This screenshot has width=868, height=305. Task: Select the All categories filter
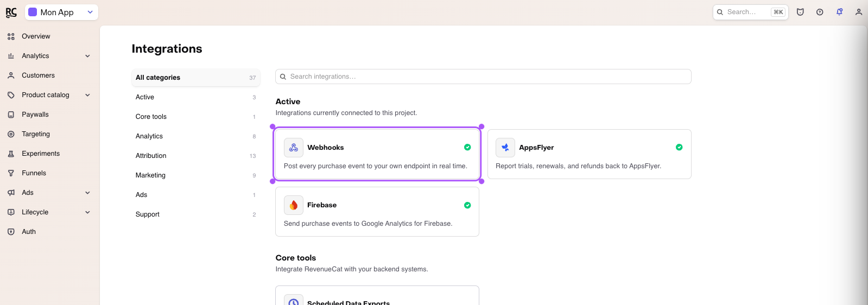[195, 78]
